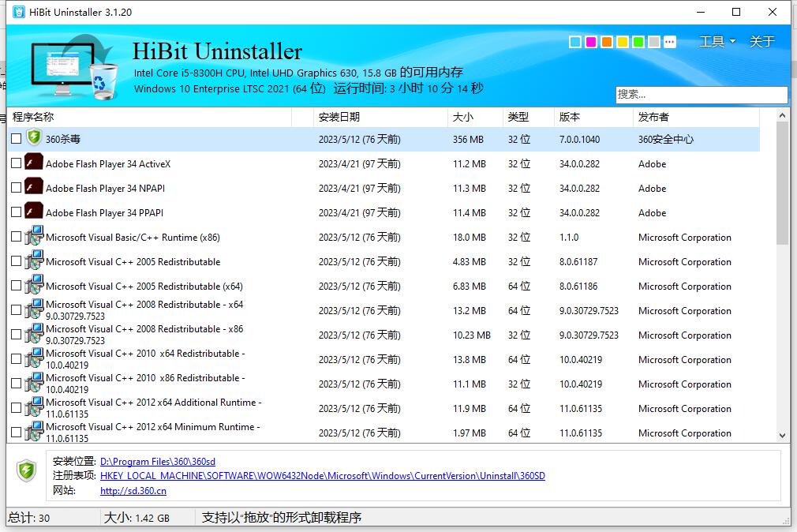Click the 搜索 search input field
797x532 pixels.
pos(702,95)
